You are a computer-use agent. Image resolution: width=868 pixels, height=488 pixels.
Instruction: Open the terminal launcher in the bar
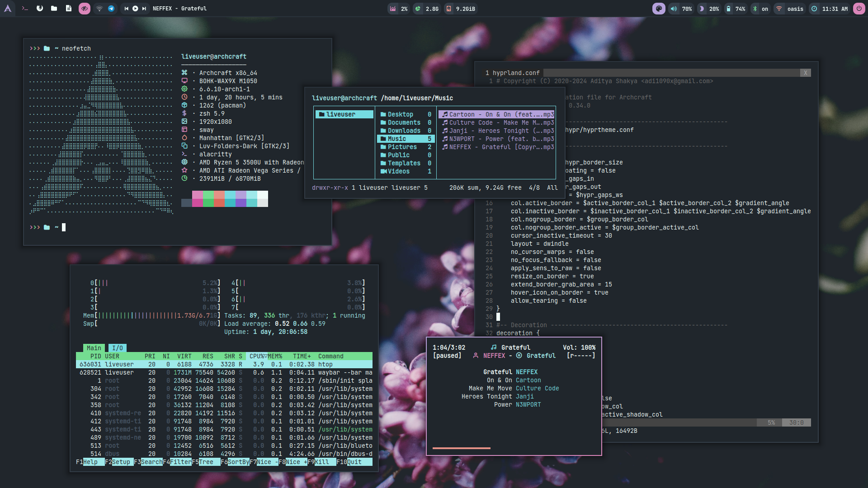[x=25, y=9]
